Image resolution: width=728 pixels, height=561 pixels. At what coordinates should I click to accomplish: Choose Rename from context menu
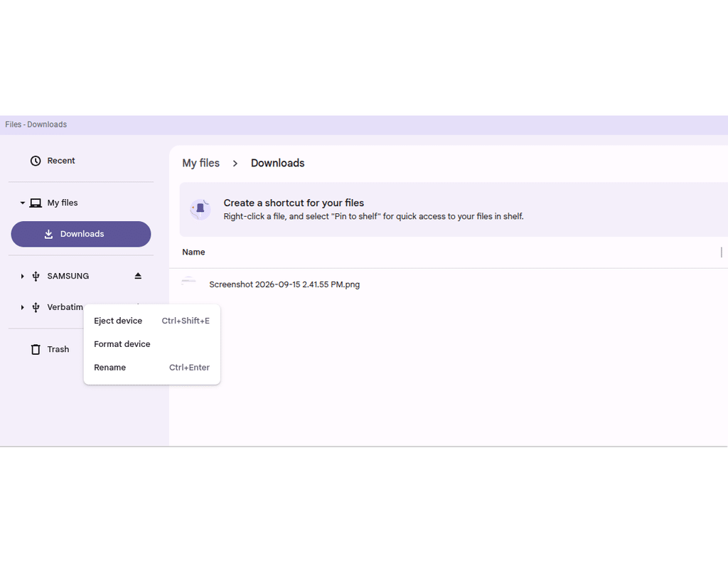[152, 368]
